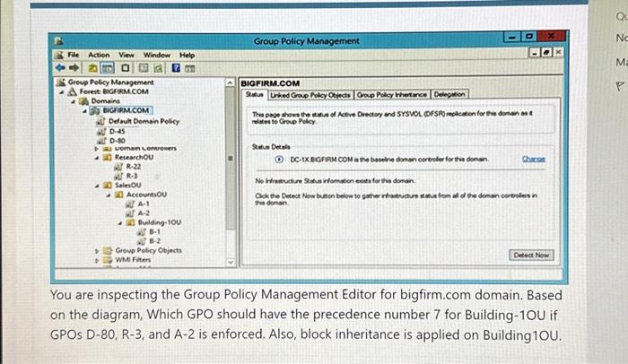Click the SalesOU folder icon
The image size is (628, 364).
point(108,185)
